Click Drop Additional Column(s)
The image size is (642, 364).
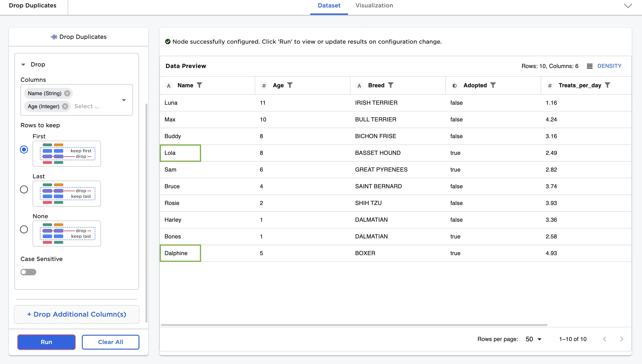point(77,314)
